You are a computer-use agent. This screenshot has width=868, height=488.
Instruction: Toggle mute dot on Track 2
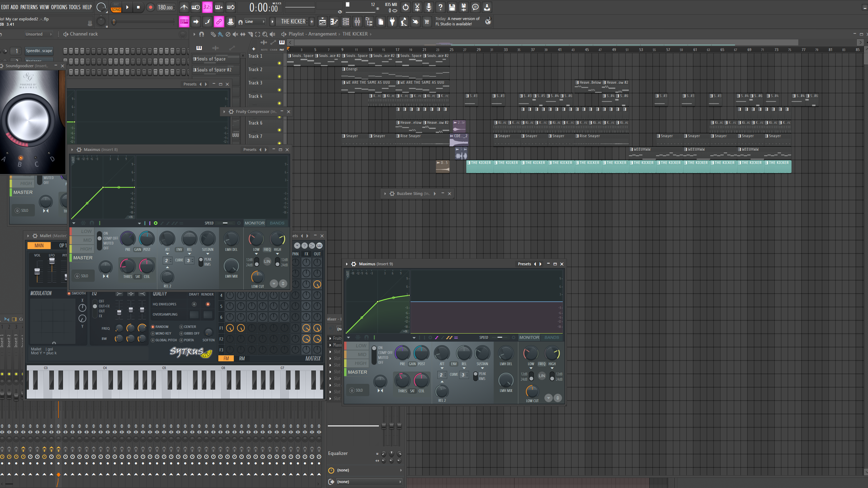279,77
